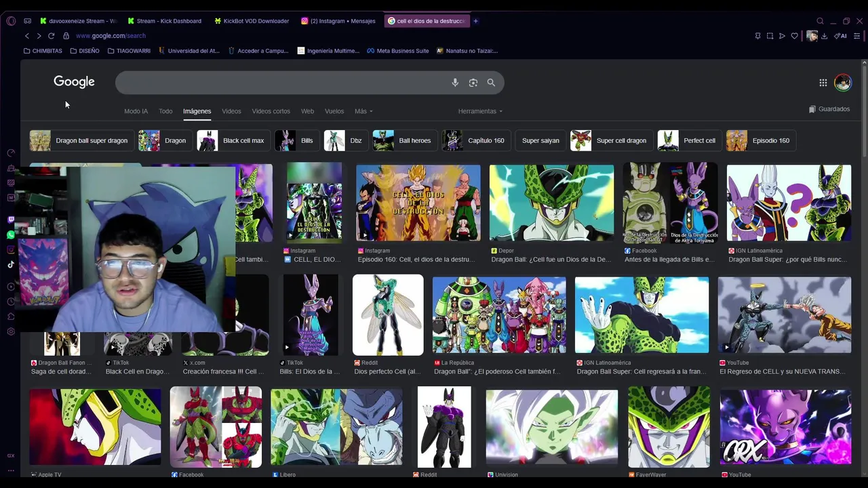868x488 pixels.
Task: Reload the page with the refresh icon
Action: (x=51, y=36)
